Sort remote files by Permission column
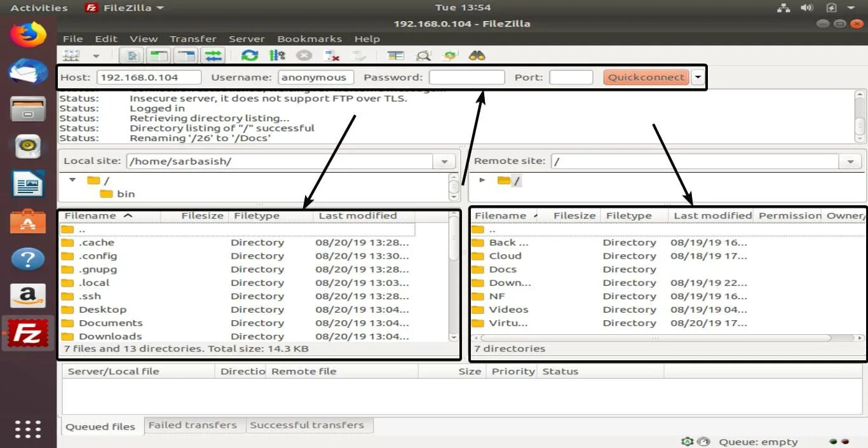This screenshot has height=448, width=868. (x=789, y=215)
